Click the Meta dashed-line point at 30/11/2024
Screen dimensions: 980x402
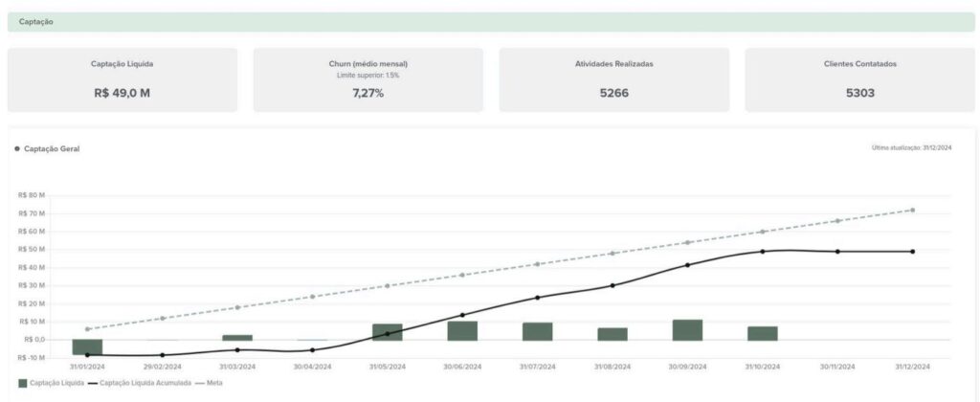pos(837,221)
